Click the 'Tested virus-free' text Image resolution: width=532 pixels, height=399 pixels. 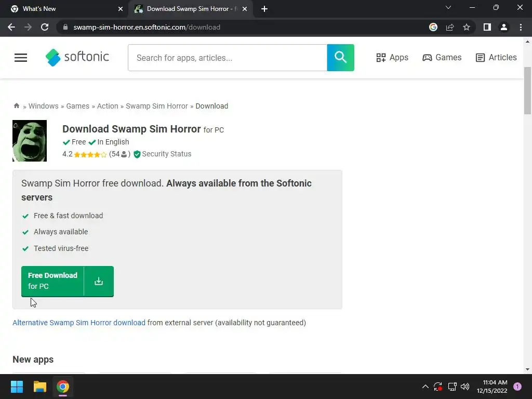click(x=61, y=248)
